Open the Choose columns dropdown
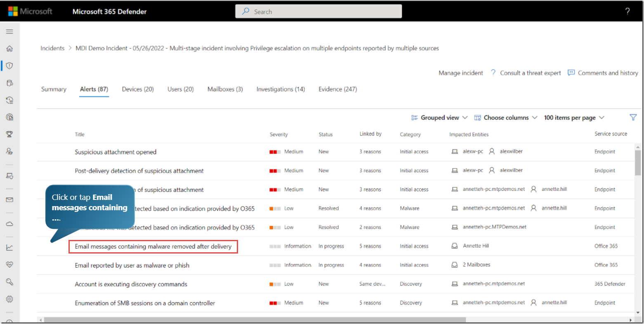Screen dimensions: 644x324 pyautogui.click(x=506, y=118)
